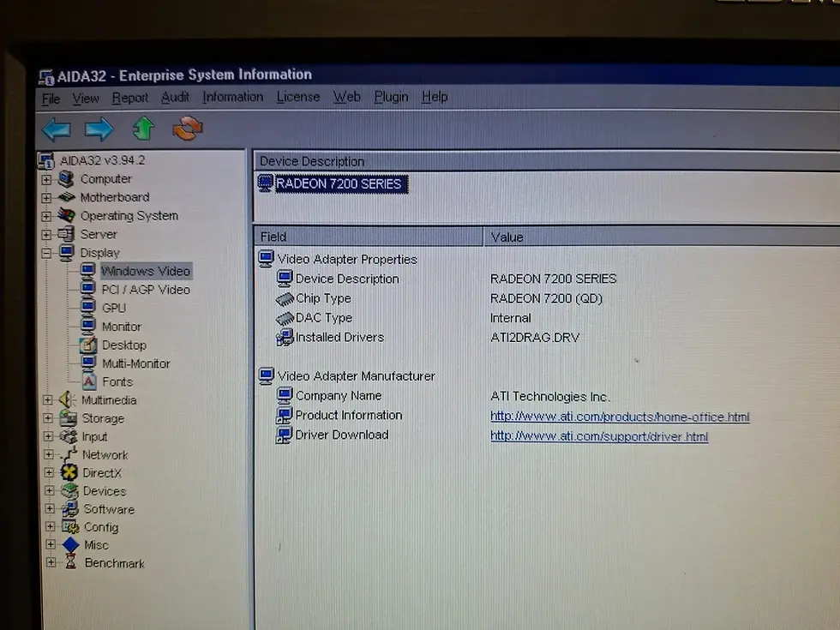Expand the Storage tree node

click(x=48, y=418)
